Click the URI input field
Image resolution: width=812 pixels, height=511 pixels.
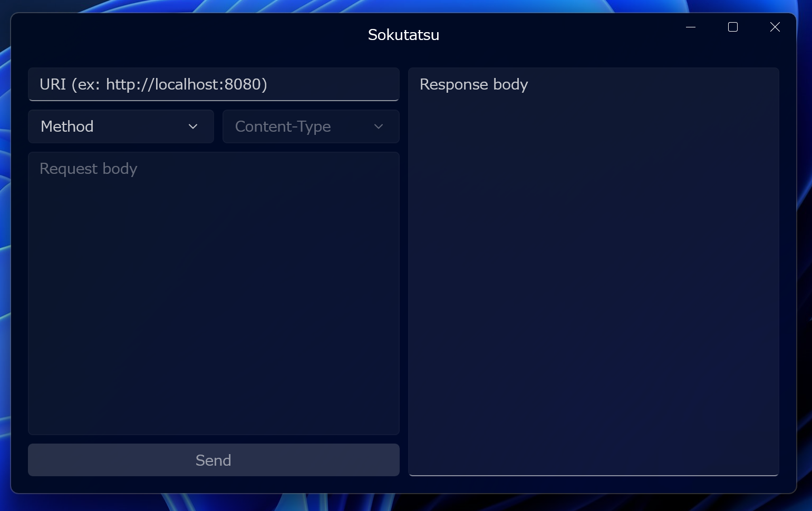pyautogui.click(x=214, y=84)
